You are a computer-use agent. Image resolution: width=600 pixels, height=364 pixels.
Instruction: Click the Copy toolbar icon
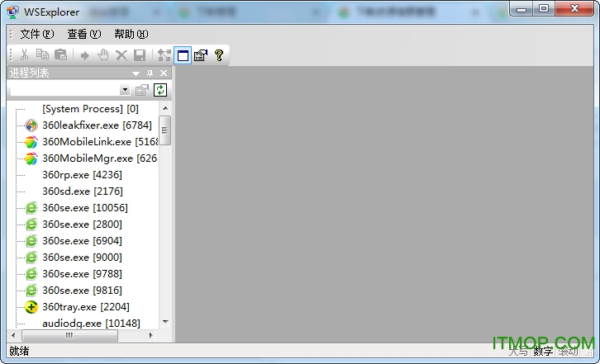(42, 55)
